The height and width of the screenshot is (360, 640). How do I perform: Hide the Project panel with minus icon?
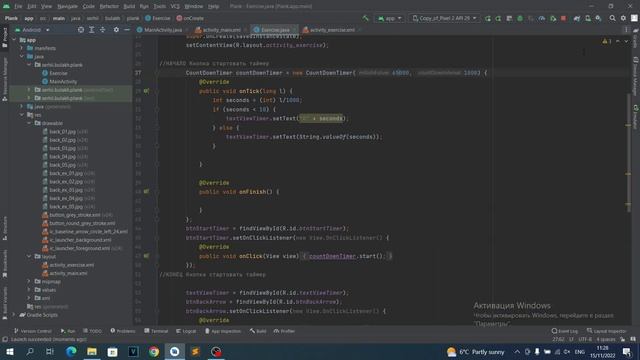pyautogui.click(x=127, y=30)
